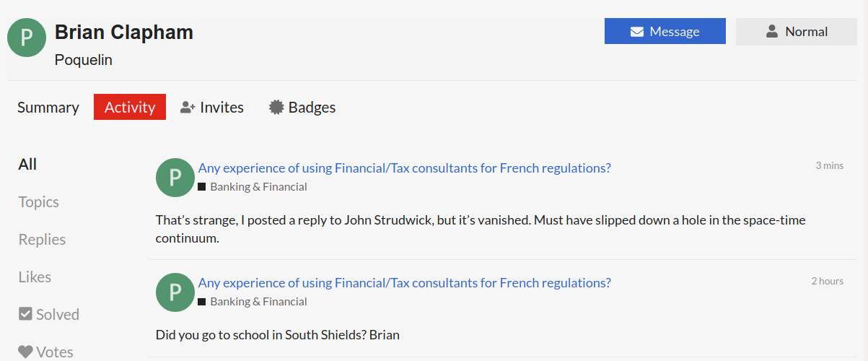Image resolution: width=868 pixels, height=361 pixels.
Task: Click Brian Clapham's large profile avatar
Action: click(x=27, y=38)
